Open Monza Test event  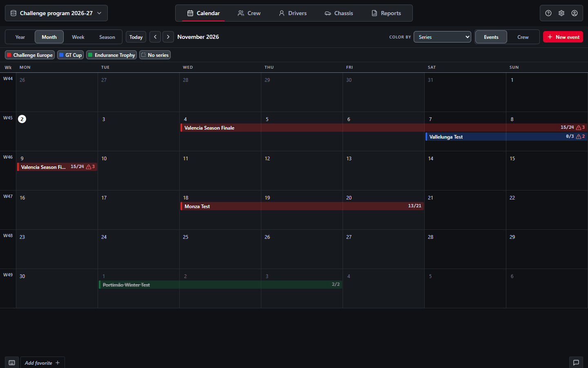pos(302,206)
